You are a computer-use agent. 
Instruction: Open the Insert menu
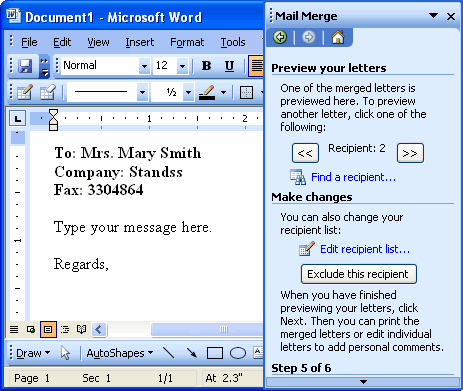click(x=140, y=42)
